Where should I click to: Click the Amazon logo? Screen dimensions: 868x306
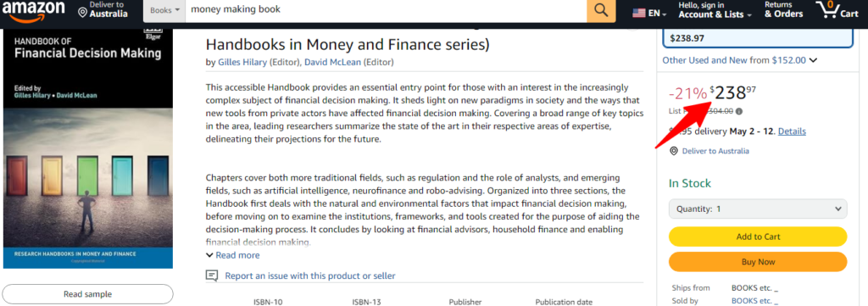(x=33, y=11)
